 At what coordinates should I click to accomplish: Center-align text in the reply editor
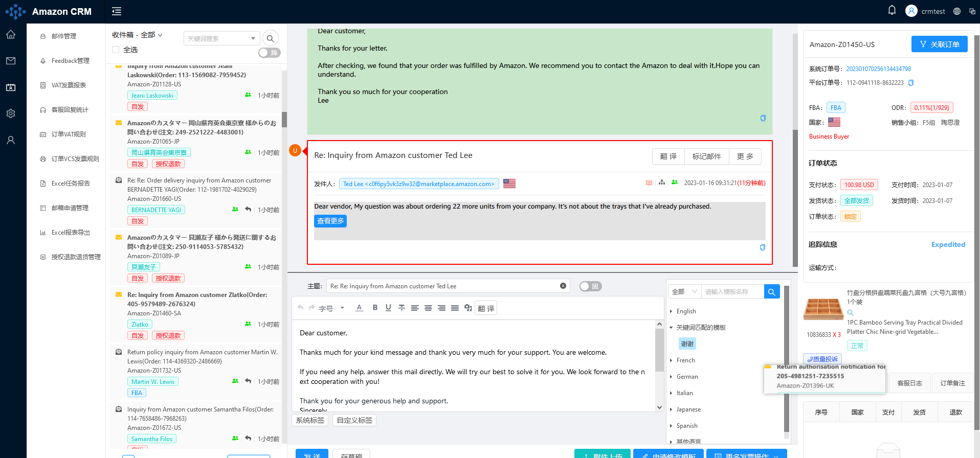click(428, 308)
